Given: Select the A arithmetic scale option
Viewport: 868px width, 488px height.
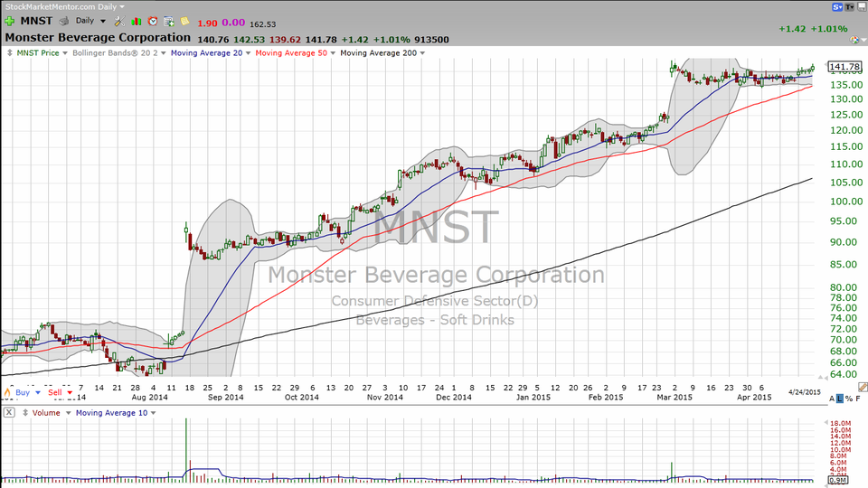Looking at the screenshot, I should click(x=832, y=399).
